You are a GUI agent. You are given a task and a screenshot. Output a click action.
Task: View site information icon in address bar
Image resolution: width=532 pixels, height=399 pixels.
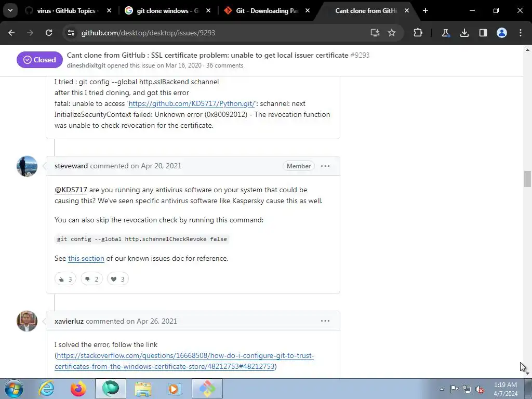click(71, 33)
